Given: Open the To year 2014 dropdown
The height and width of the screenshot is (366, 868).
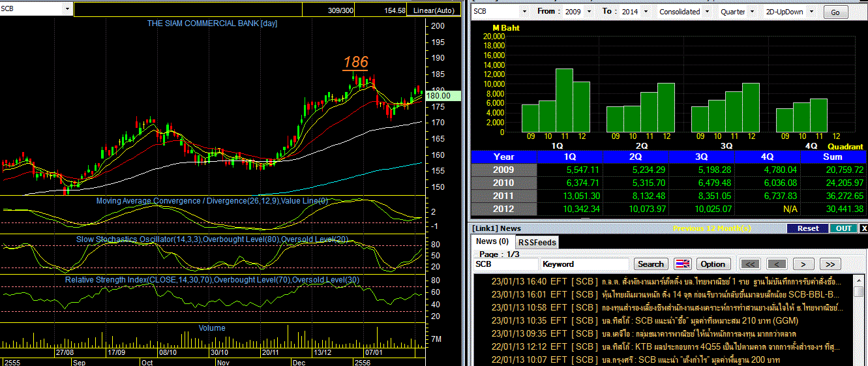Looking at the screenshot, I should tap(645, 12).
